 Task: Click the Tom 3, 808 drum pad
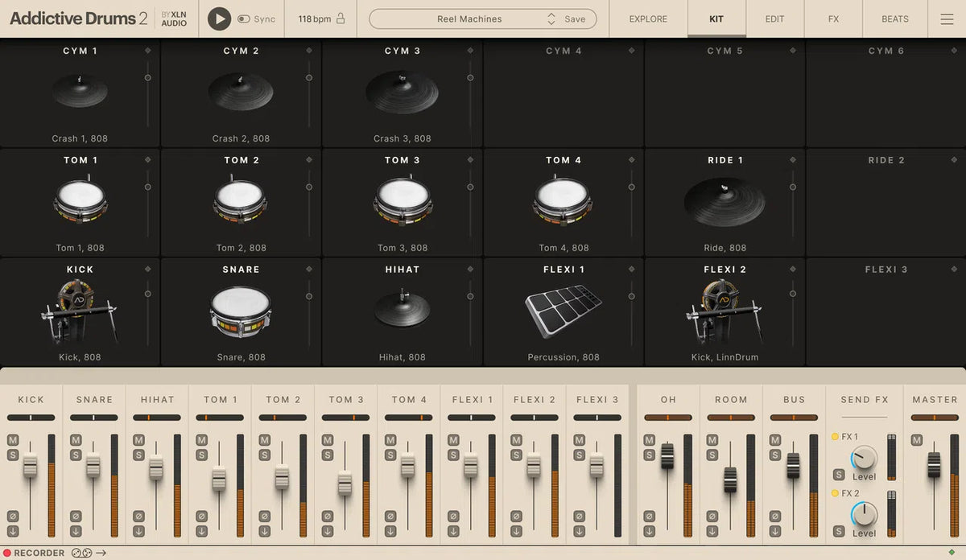pyautogui.click(x=402, y=201)
